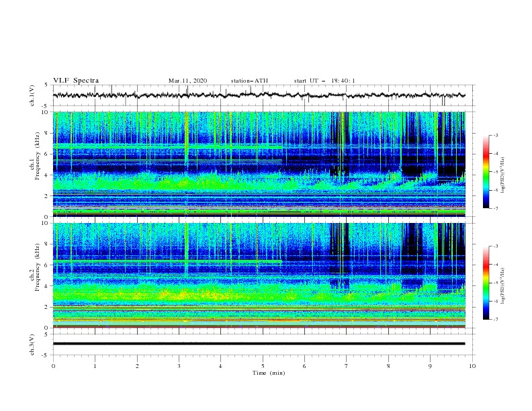Click the time axis tick label '7'
Image resolution: width=532 pixels, height=411 pixels.
click(x=347, y=366)
